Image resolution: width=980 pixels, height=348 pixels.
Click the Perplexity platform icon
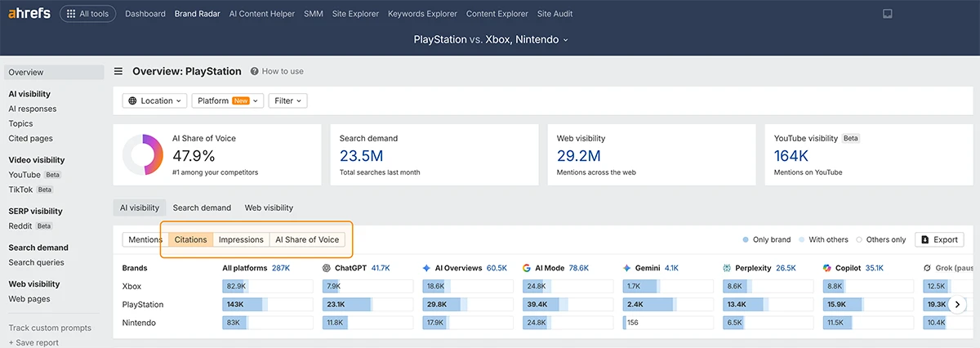click(x=728, y=268)
